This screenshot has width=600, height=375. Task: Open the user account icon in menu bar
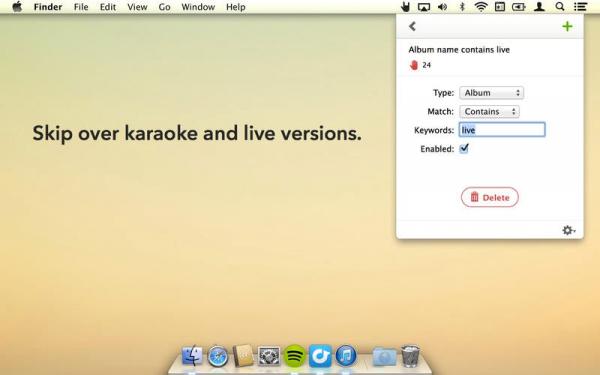[x=539, y=7]
